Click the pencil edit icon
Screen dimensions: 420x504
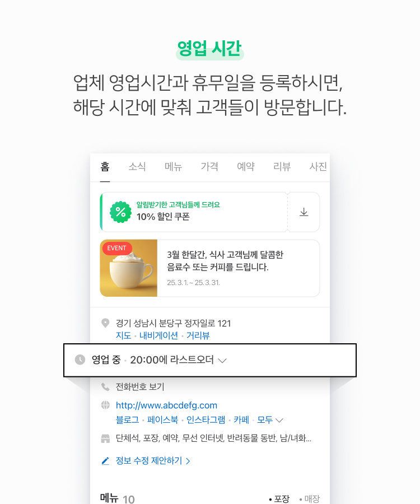click(105, 461)
